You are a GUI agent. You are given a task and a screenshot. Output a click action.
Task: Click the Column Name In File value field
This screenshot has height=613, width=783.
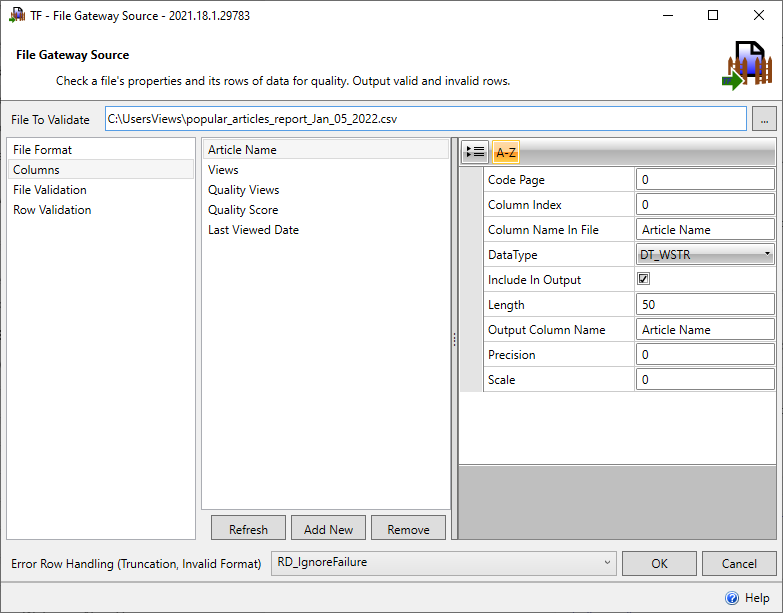pyautogui.click(x=705, y=230)
